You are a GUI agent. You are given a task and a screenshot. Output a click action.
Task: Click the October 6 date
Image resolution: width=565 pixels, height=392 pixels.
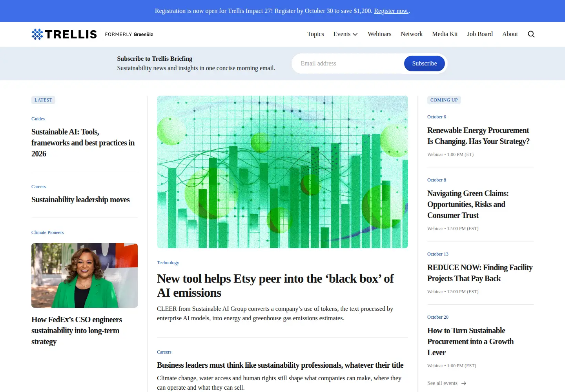point(437,117)
